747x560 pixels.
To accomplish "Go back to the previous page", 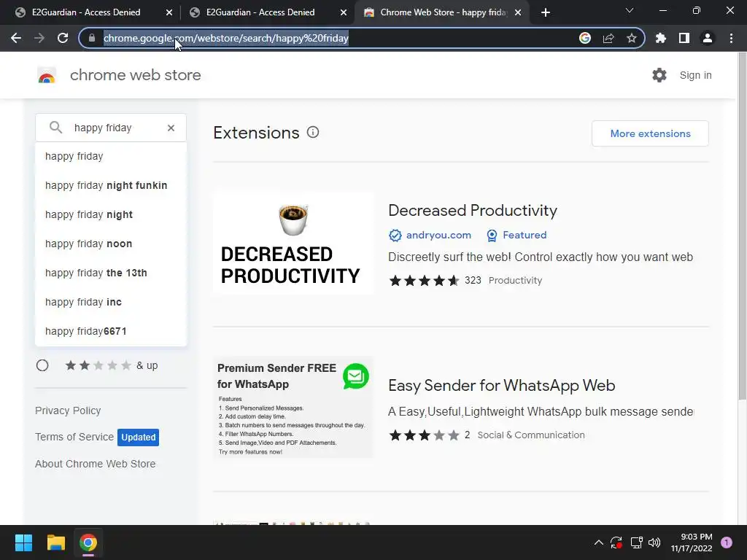I will pyautogui.click(x=16, y=38).
